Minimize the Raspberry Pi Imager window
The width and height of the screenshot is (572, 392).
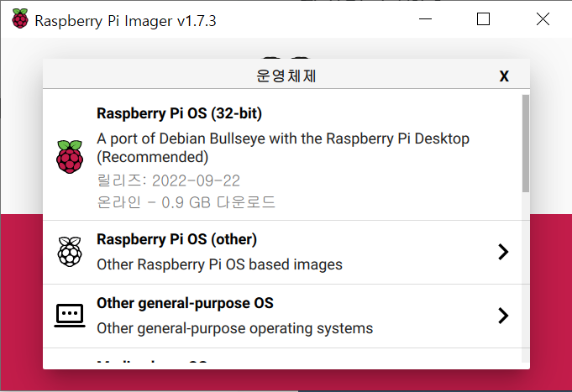(x=425, y=19)
